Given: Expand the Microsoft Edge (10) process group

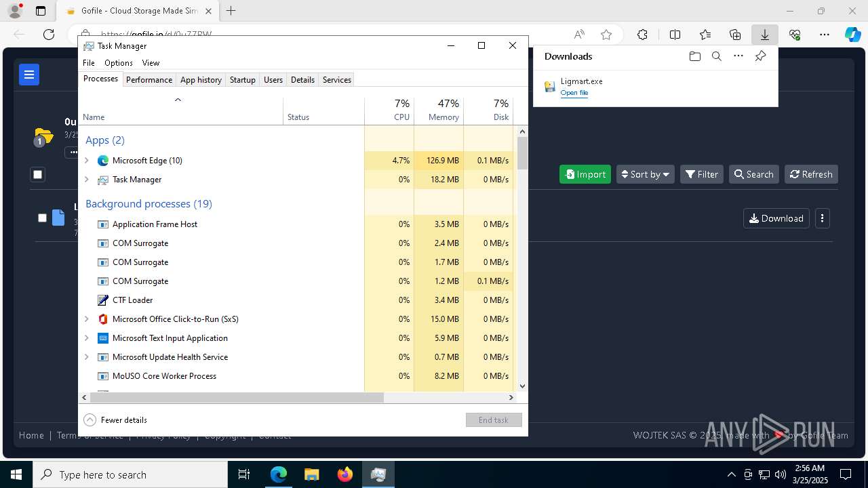Looking at the screenshot, I should coord(86,161).
